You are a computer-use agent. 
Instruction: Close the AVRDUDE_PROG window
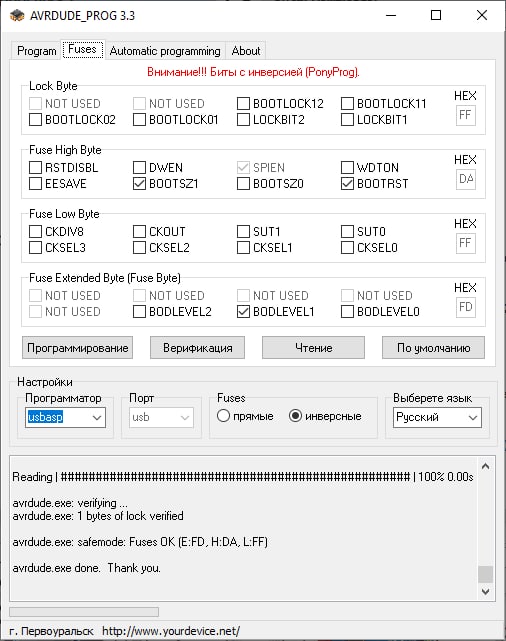482,16
